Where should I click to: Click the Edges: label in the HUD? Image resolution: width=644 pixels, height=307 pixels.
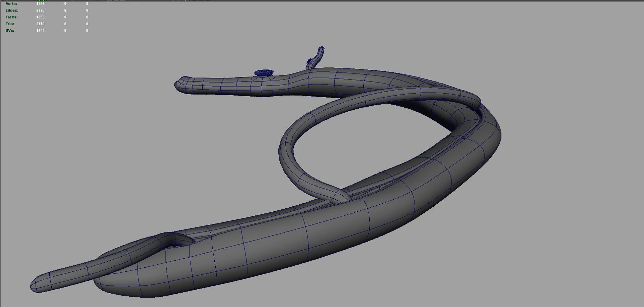[x=12, y=10]
